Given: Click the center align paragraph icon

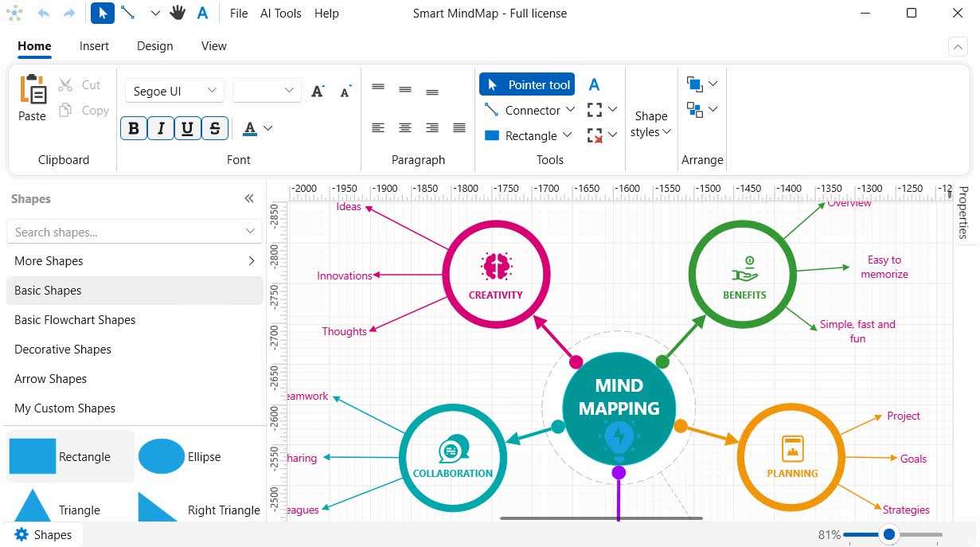Looking at the screenshot, I should pos(405,127).
